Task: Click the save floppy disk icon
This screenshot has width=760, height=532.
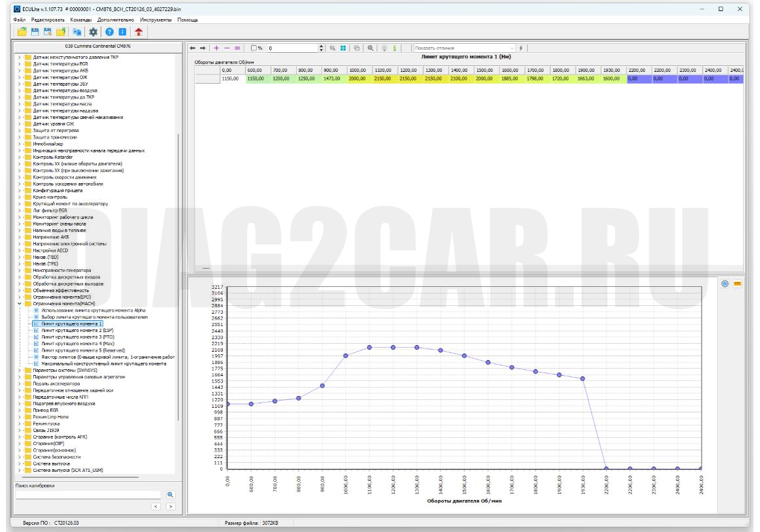Action: pyautogui.click(x=35, y=32)
